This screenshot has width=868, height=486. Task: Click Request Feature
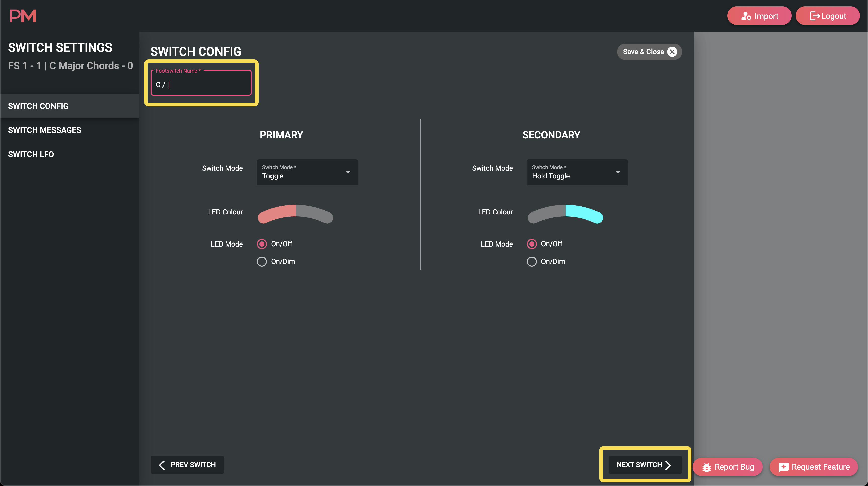[814, 467]
